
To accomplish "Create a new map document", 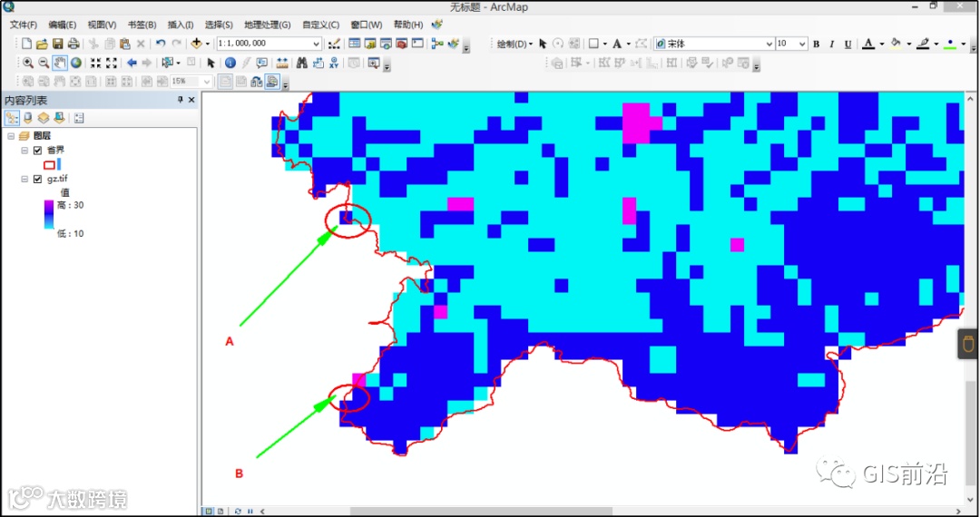I will [26, 44].
